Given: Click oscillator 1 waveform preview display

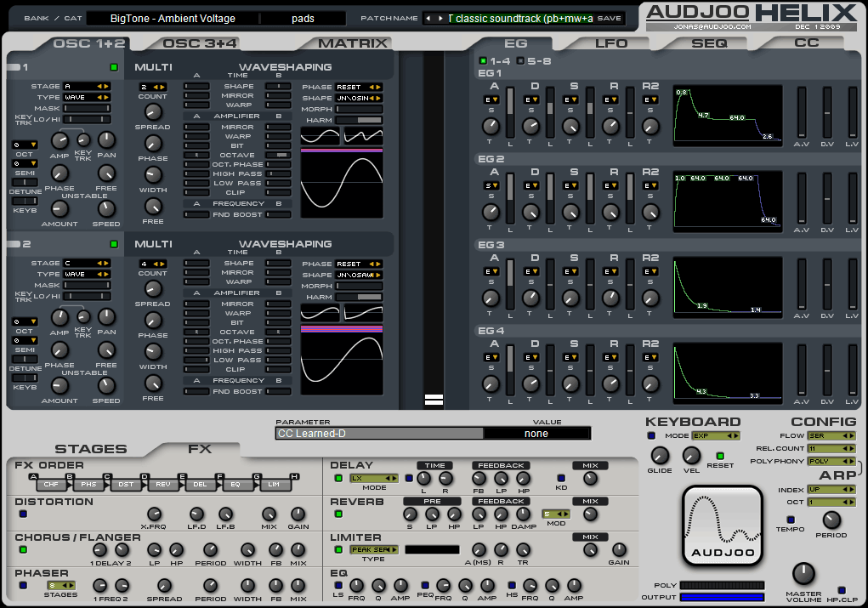Looking at the screenshot, I should coord(342,183).
